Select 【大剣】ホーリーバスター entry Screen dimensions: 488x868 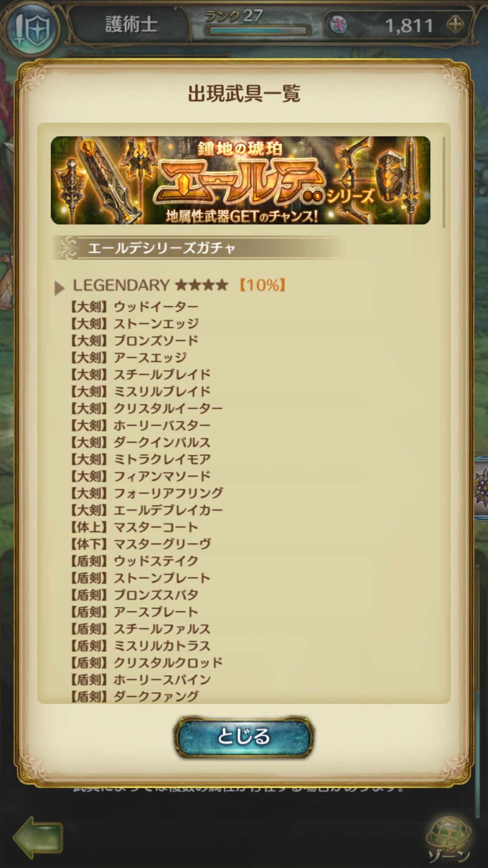tap(140, 425)
